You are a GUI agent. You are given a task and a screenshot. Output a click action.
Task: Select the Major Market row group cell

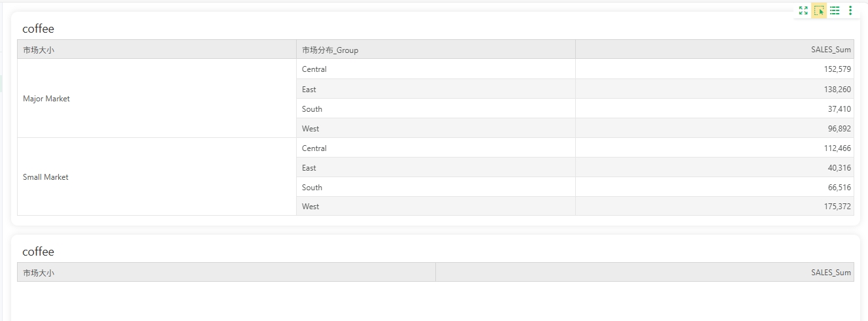pos(46,99)
